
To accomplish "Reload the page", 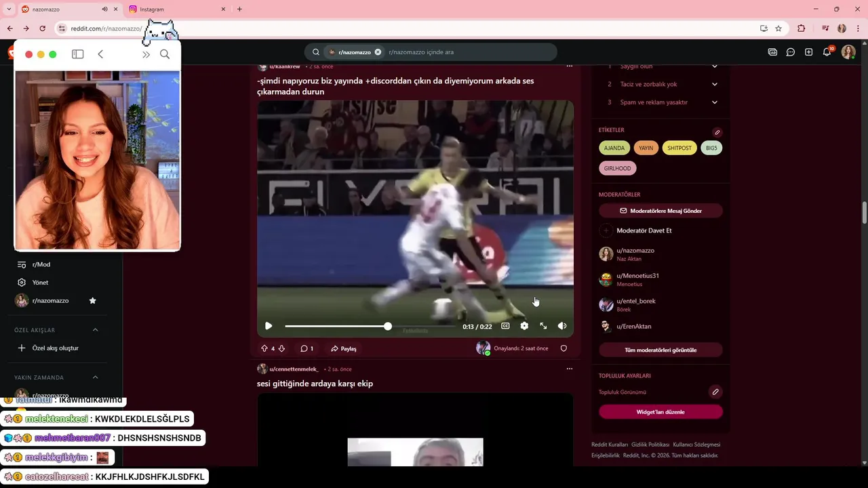I will 42,28.
